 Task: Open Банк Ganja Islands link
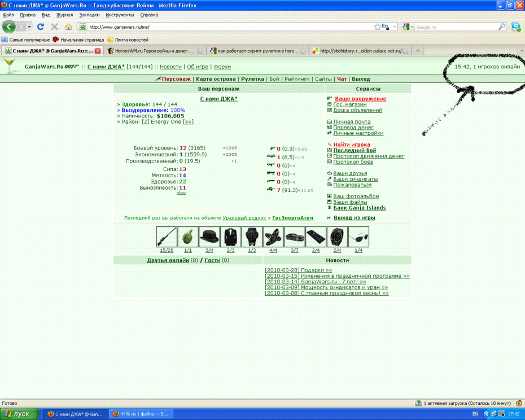pos(360,208)
